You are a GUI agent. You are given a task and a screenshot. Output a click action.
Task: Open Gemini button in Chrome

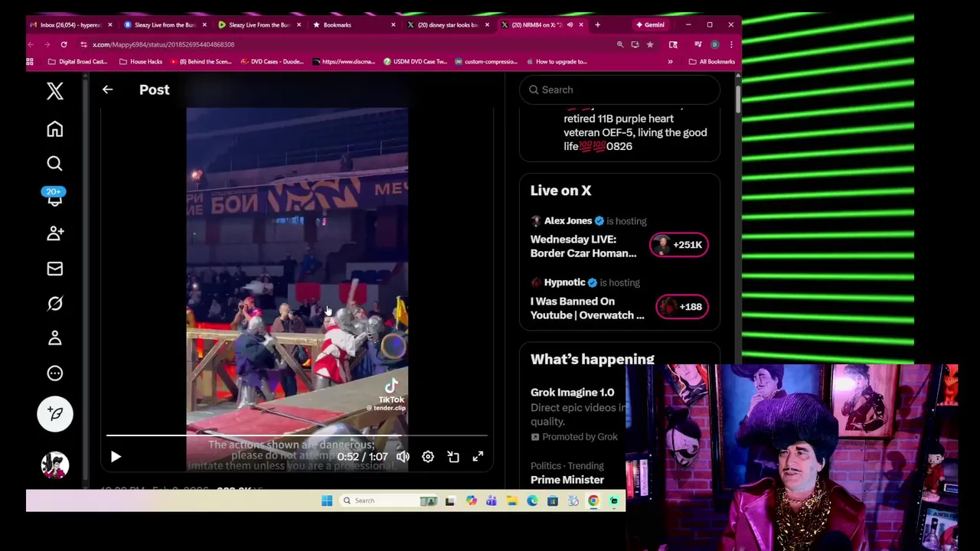(x=650, y=24)
